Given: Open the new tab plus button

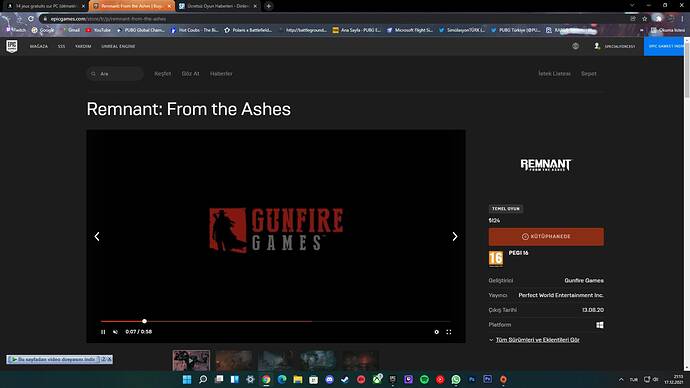Looking at the screenshot, I should (x=268, y=6).
